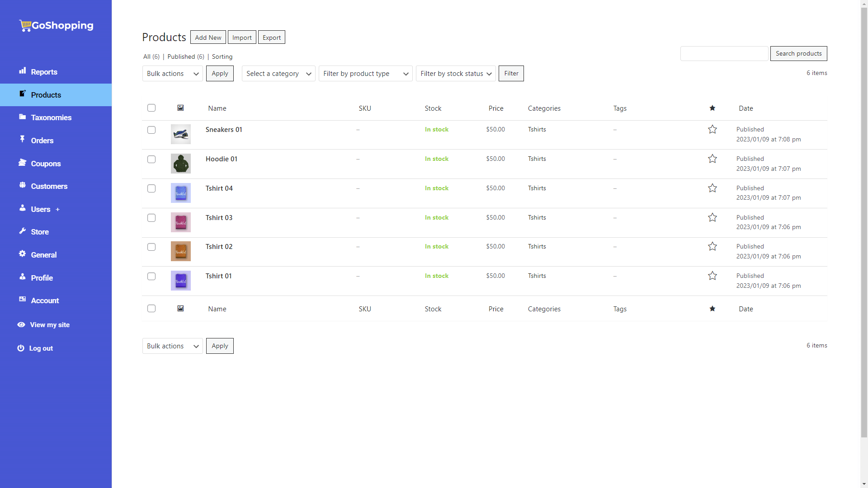Expand the Filter by stock status dropdown

click(x=455, y=73)
